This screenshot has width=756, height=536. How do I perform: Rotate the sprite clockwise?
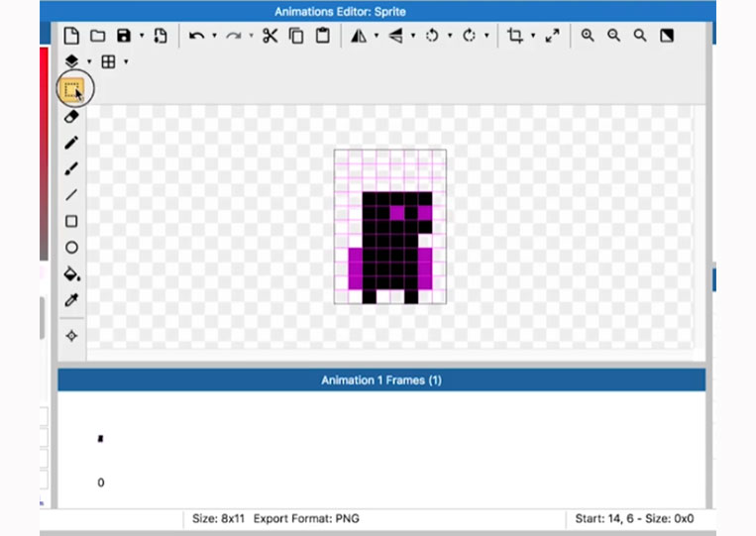tap(469, 36)
